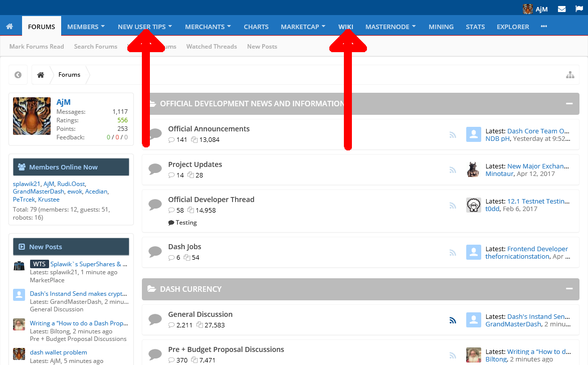The width and height of the screenshot is (588, 365).
Task: Open the Wiki menu item
Action: [x=345, y=27]
